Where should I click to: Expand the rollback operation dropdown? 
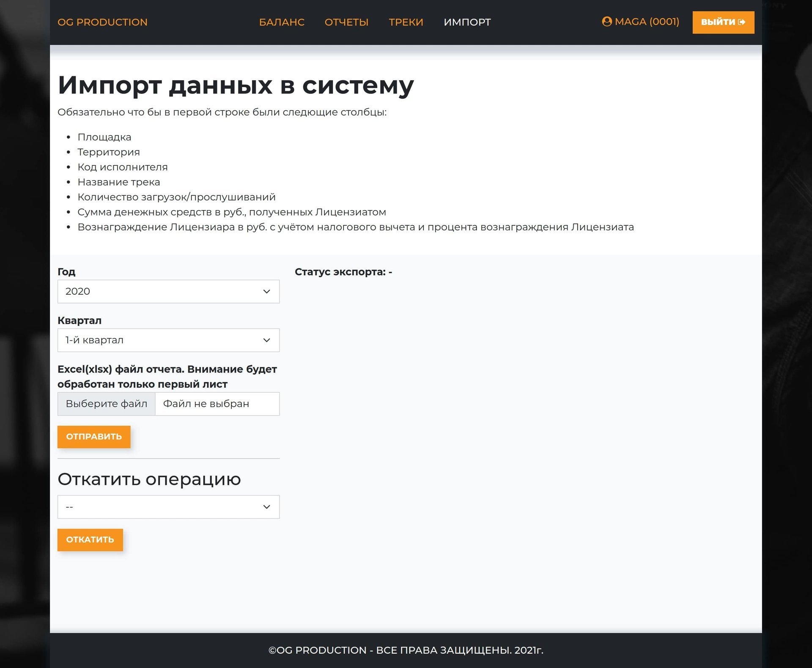pyautogui.click(x=168, y=506)
